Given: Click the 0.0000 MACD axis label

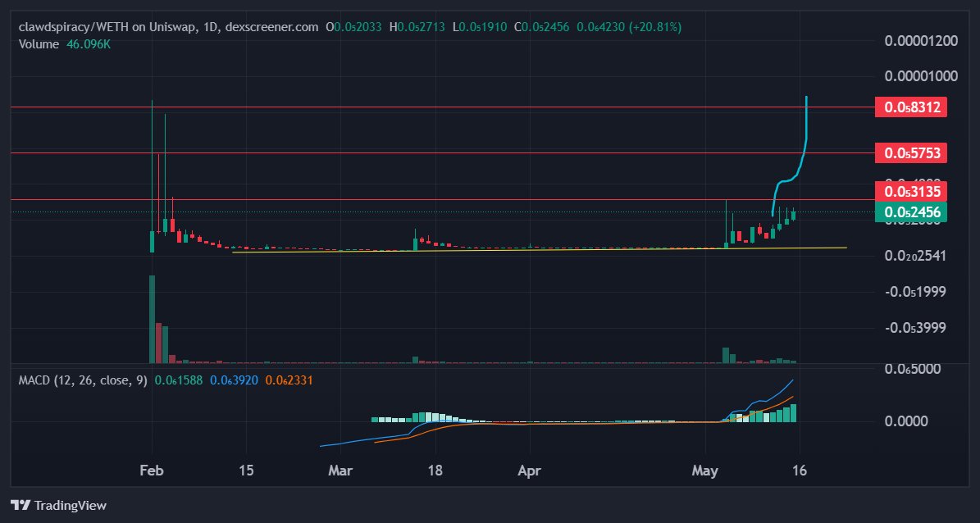Looking at the screenshot, I should pyautogui.click(x=905, y=421).
